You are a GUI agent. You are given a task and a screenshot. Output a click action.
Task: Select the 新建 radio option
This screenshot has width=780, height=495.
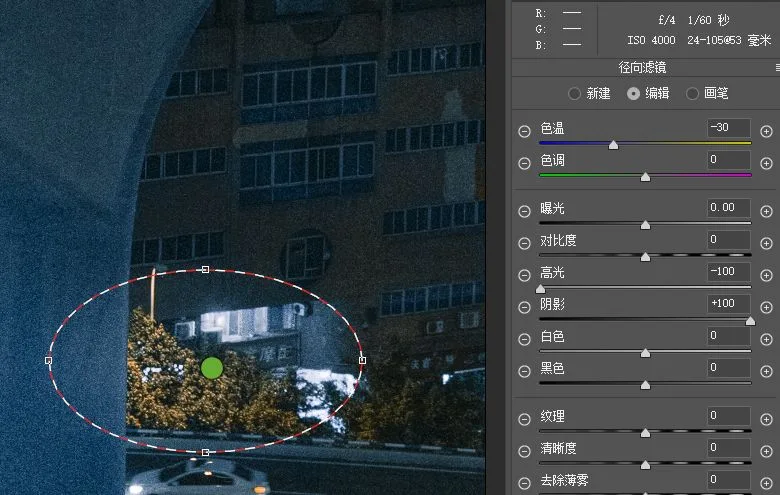point(574,94)
